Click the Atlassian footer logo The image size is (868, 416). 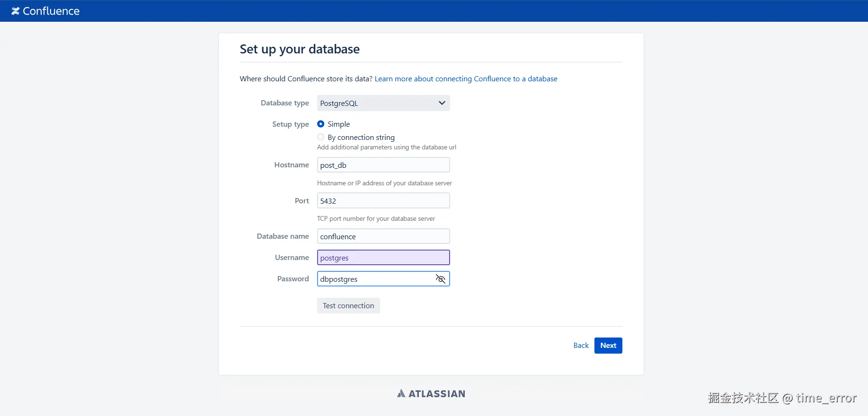[x=431, y=393]
